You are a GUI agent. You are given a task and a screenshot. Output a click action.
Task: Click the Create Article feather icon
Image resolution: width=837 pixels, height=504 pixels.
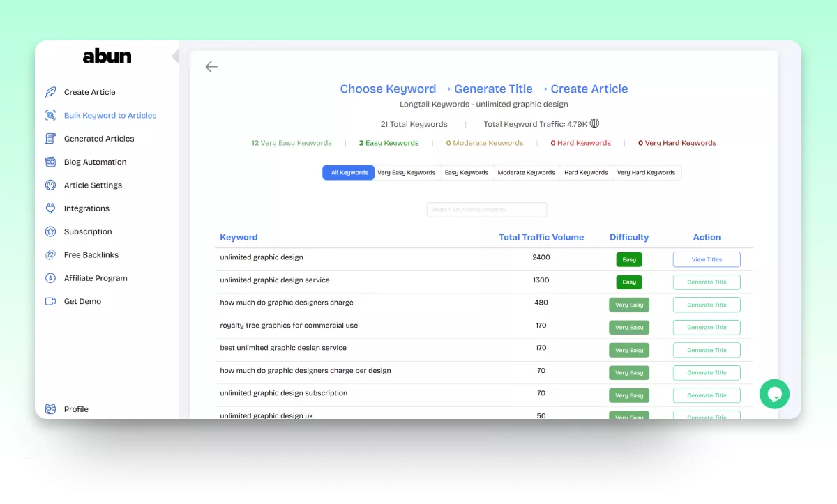(x=50, y=92)
